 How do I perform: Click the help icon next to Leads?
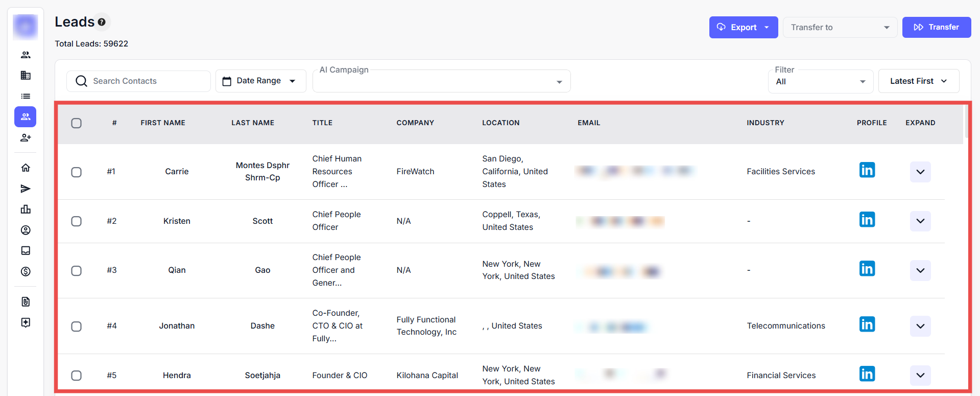(x=102, y=22)
